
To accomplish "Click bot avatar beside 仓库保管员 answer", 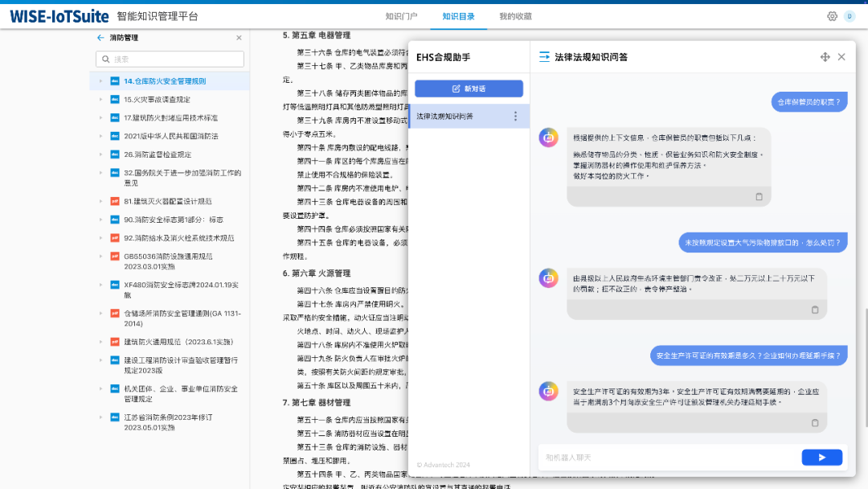I will (549, 138).
